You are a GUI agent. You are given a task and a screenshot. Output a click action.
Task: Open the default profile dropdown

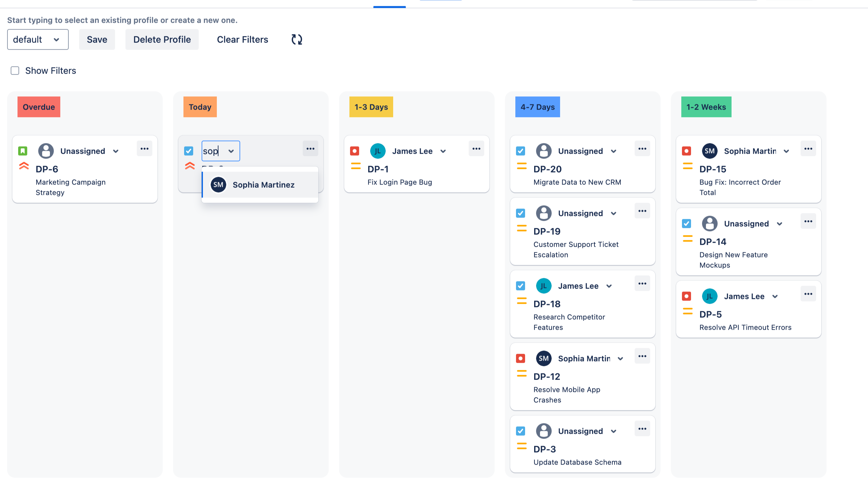pyautogui.click(x=38, y=39)
